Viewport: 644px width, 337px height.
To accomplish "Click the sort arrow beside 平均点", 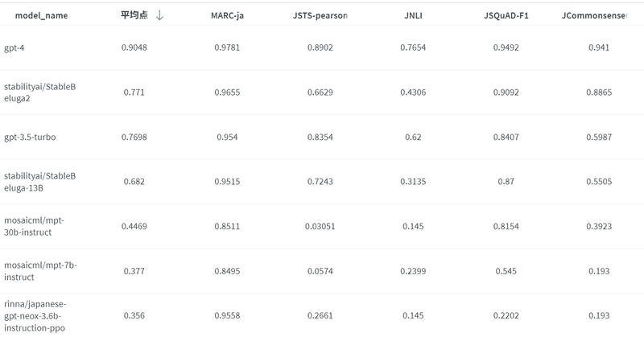I will point(159,15).
